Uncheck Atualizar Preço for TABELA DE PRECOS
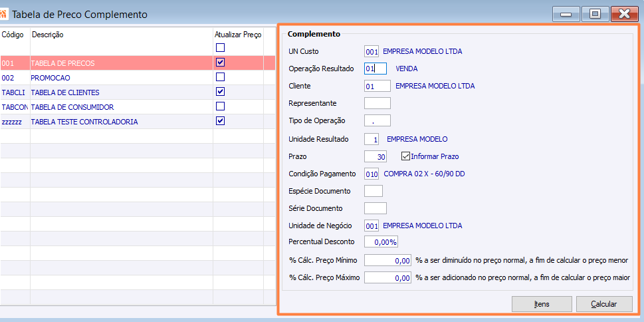This screenshot has height=322, width=644. click(x=221, y=63)
